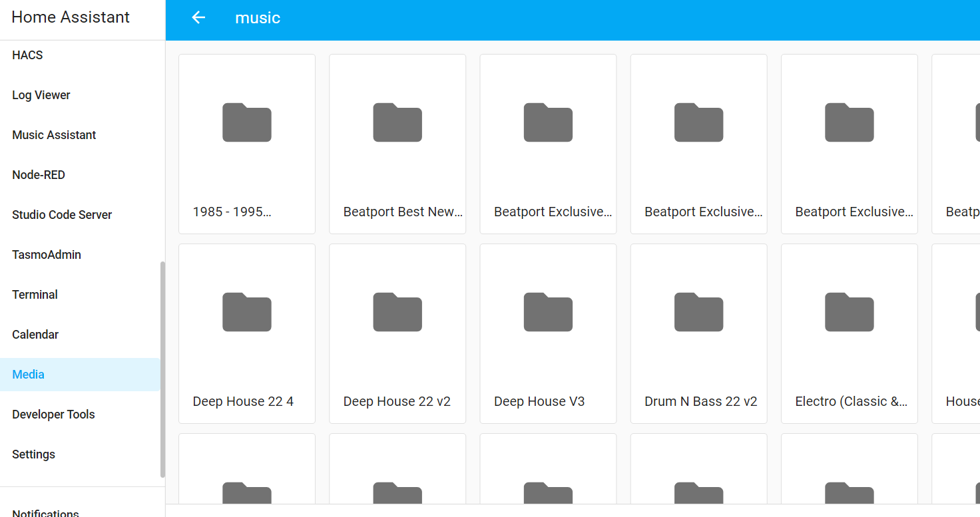Click the Home Assistant sidebar title
Image resolution: width=980 pixels, height=517 pixels.
71,17
